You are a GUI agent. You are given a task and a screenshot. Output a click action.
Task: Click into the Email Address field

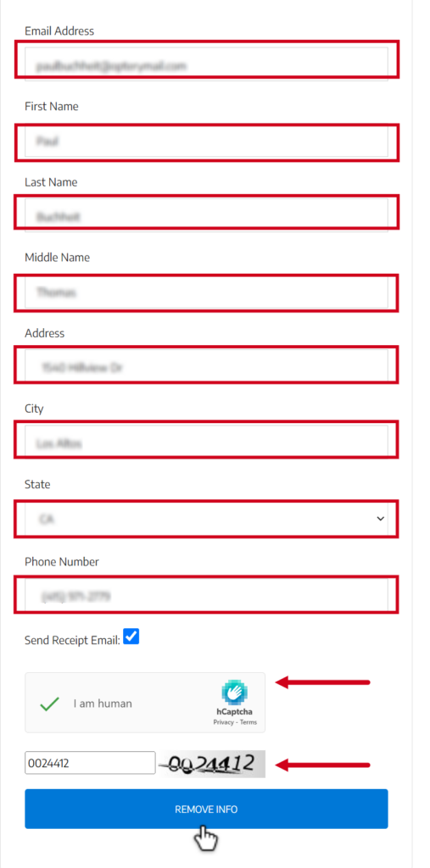[206, 64]
